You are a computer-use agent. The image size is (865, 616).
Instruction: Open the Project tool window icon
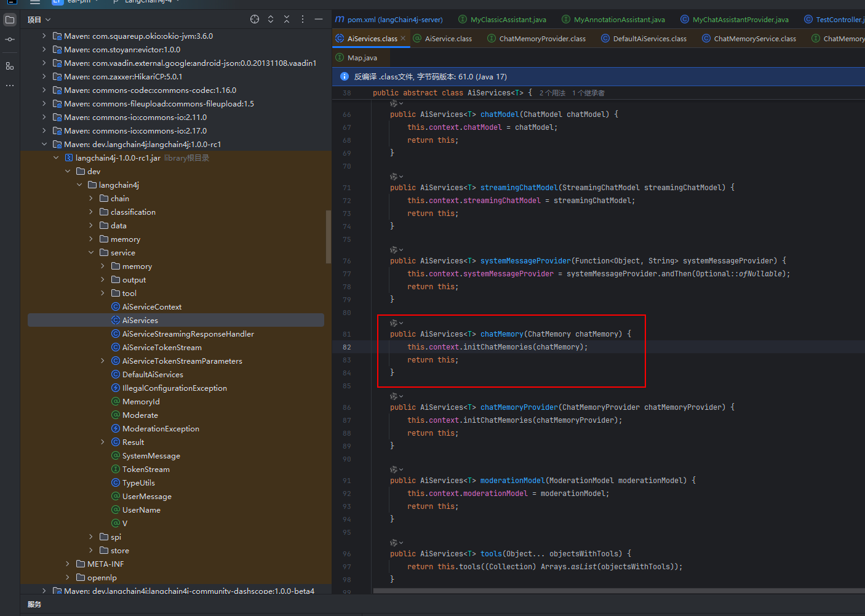point(10,20)
